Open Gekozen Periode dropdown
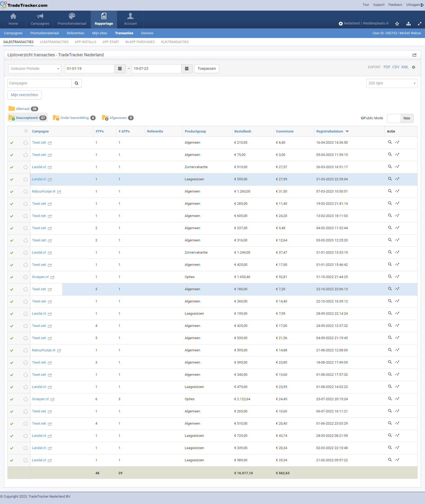The image size is (425, 504). (35, 69)
